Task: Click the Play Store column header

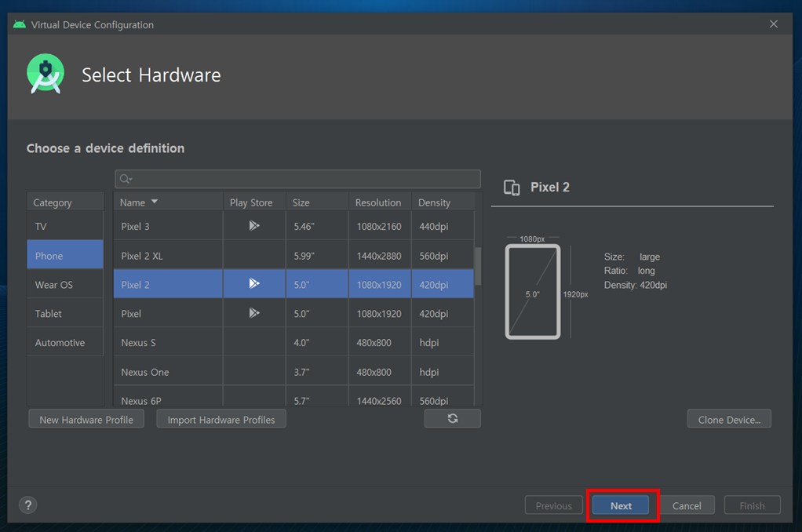Action: (253, 202)
